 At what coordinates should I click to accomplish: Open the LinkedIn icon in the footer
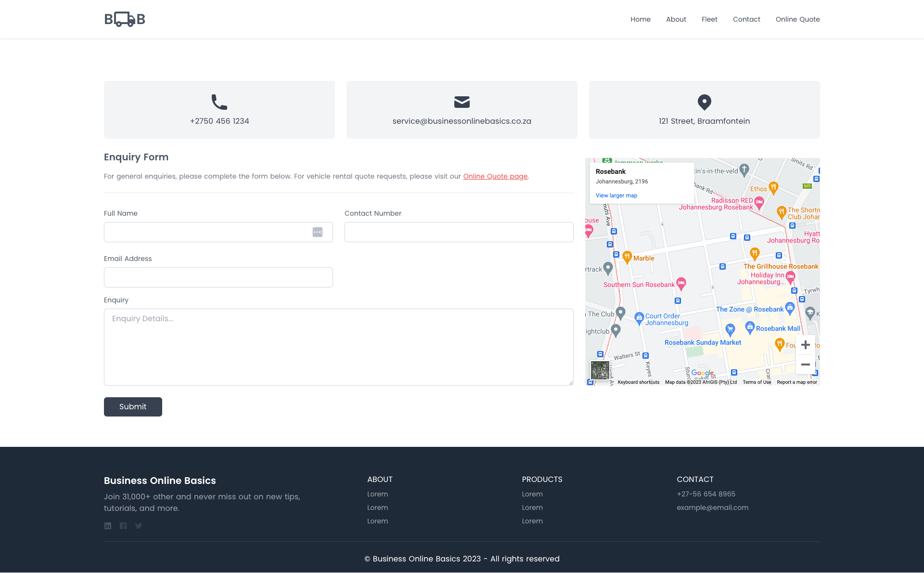pyautogui.click(x=107, y=526)
